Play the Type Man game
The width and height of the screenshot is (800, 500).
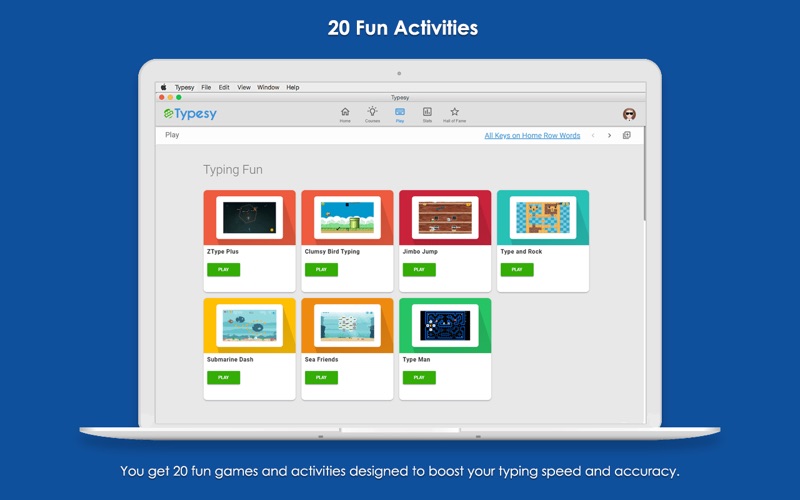coord(419,378)
